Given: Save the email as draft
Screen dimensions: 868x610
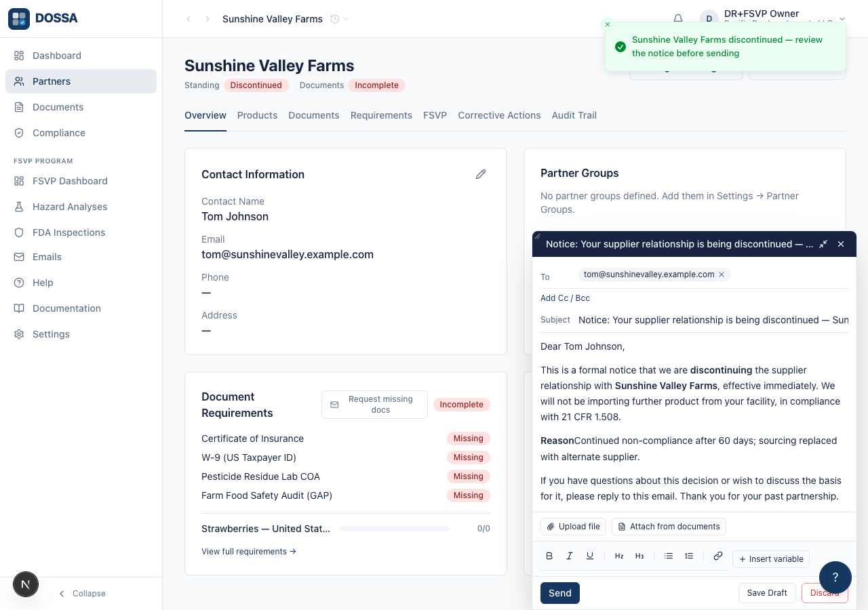Looking at the screenshot, I should pyautogui.click(x=767, y=593).
